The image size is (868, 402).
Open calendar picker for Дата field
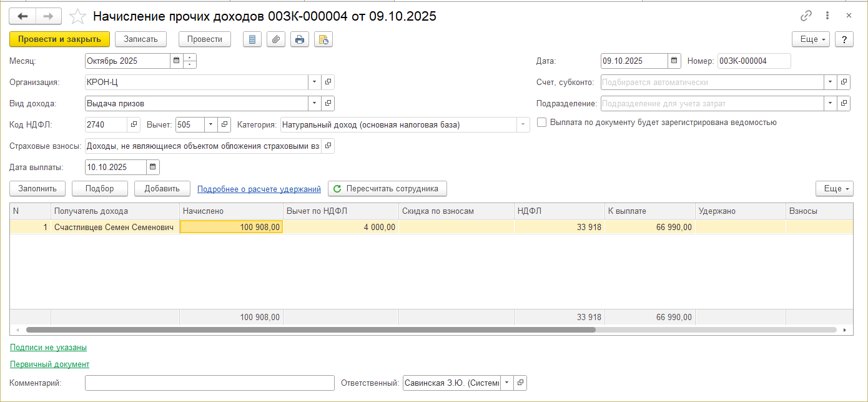(x=674, y=61)
